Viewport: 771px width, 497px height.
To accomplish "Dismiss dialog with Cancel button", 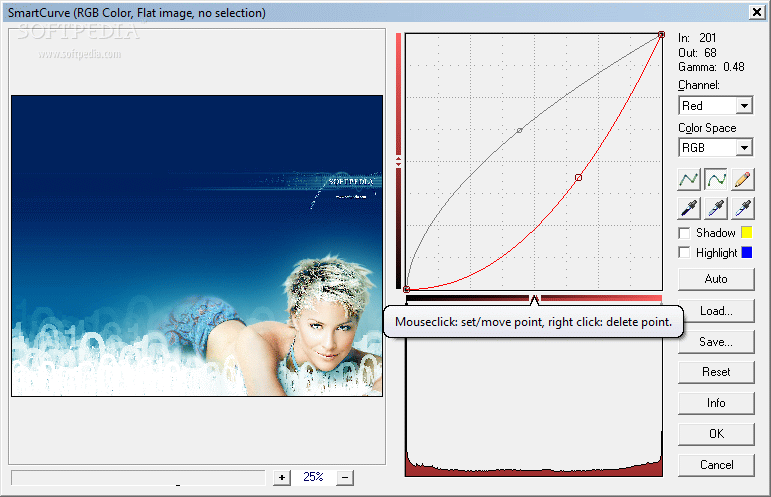I will point(716,465).
